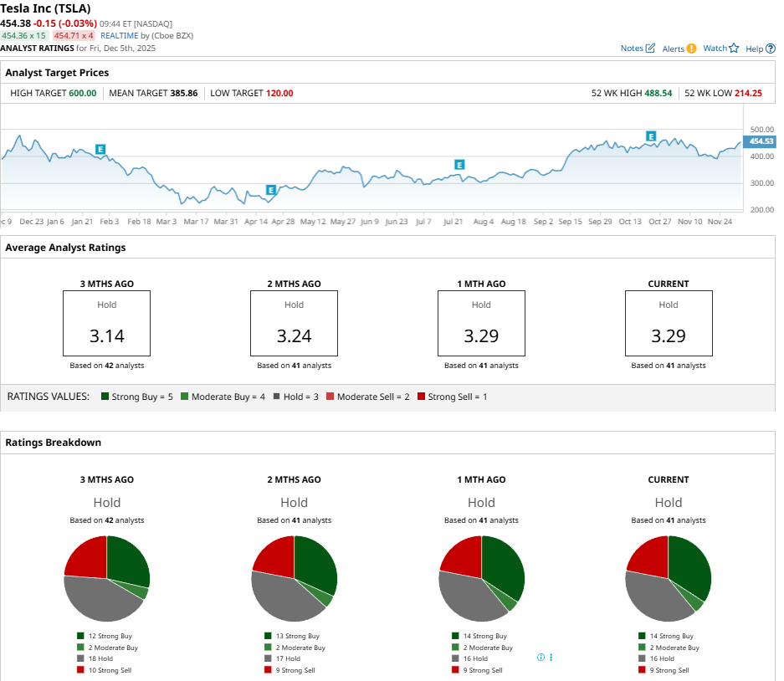This screenshot has height=681, width=784.
Task: Click the 2 MTHS AGO pie chart
Action: (x=294, y=578)
